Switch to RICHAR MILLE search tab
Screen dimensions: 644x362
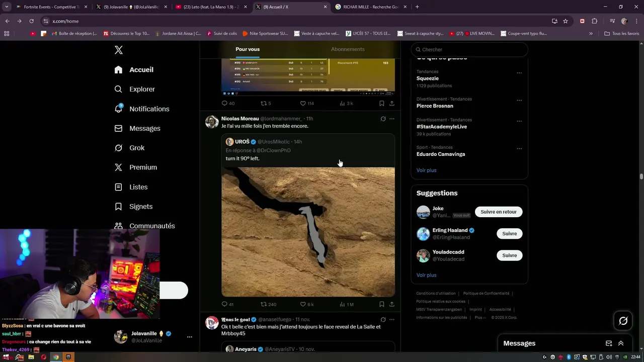pyautogui.click(x=371, y=7)
